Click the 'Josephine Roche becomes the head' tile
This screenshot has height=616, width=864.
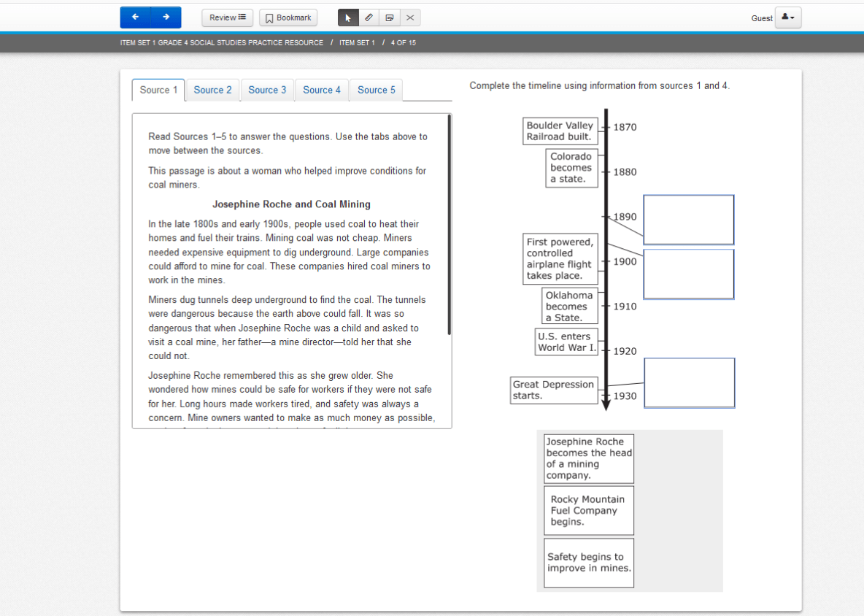tap(589, 458)
